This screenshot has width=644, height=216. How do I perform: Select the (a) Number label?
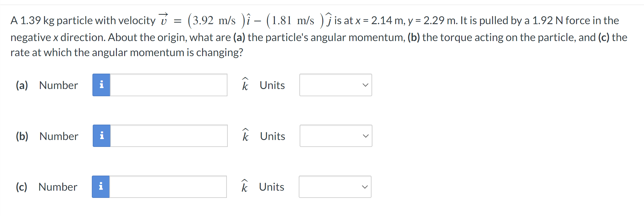pyautogui.click(x=58, y=85)
